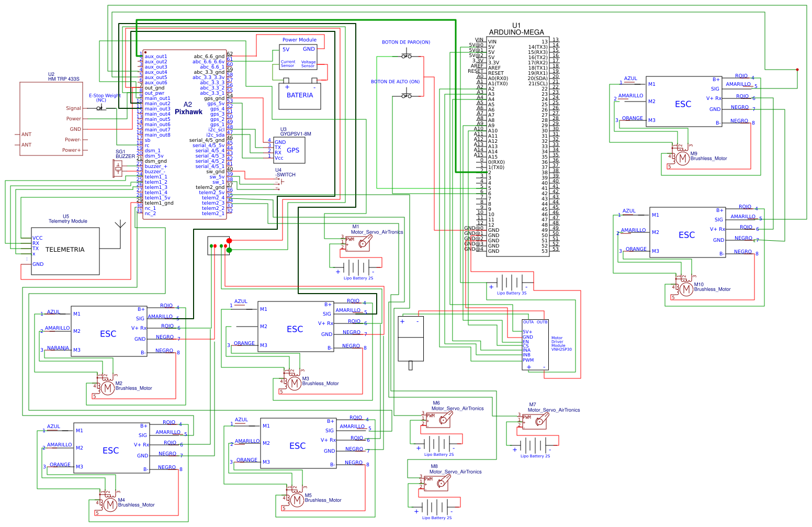Image resolution: width=812 pixels, height=527 pixels.
Task: Click the NARANJA wire label
Action: coord(58,348)
